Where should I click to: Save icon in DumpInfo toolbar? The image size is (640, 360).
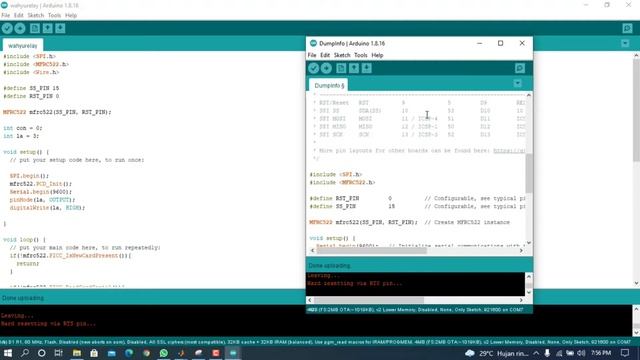click(x=367, y=68)
